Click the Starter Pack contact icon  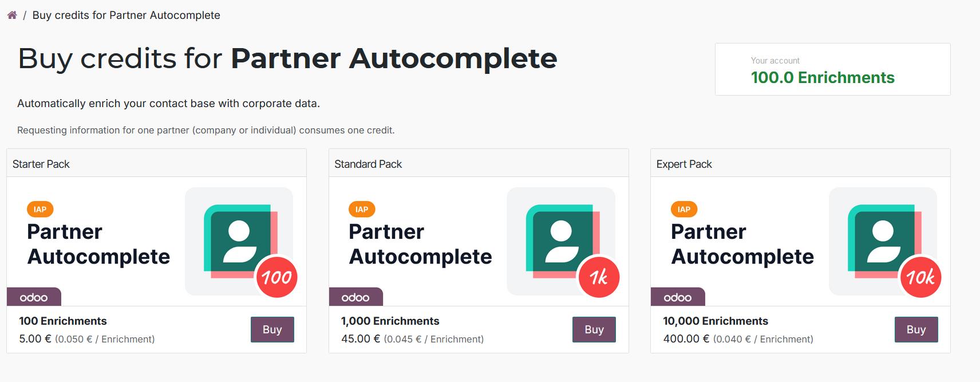tap(240, 241)
